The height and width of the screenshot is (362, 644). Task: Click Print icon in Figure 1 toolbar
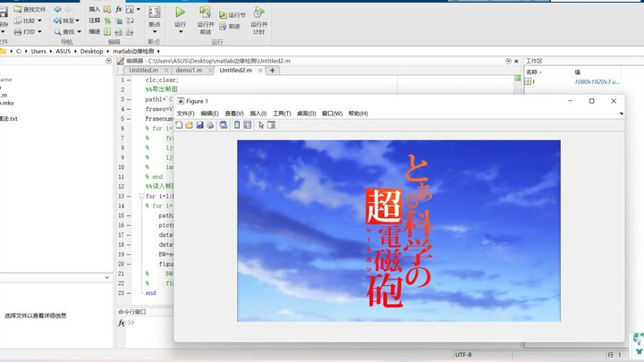pos(210,125)
